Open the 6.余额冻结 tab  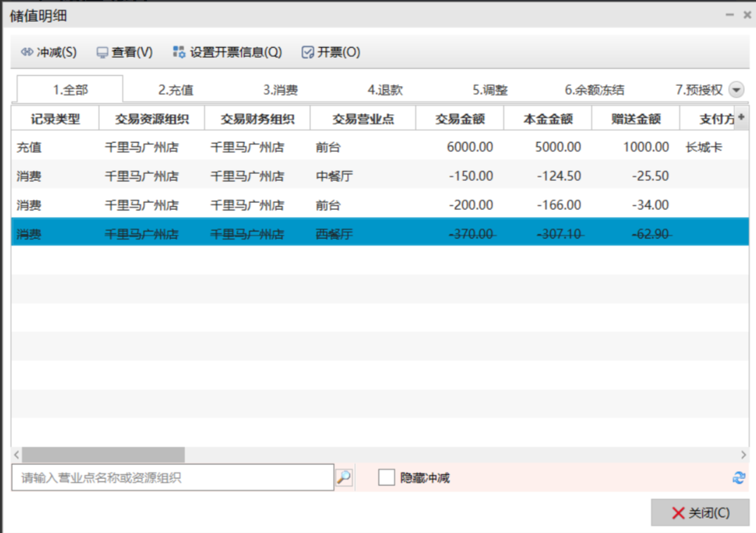point(594,90)
